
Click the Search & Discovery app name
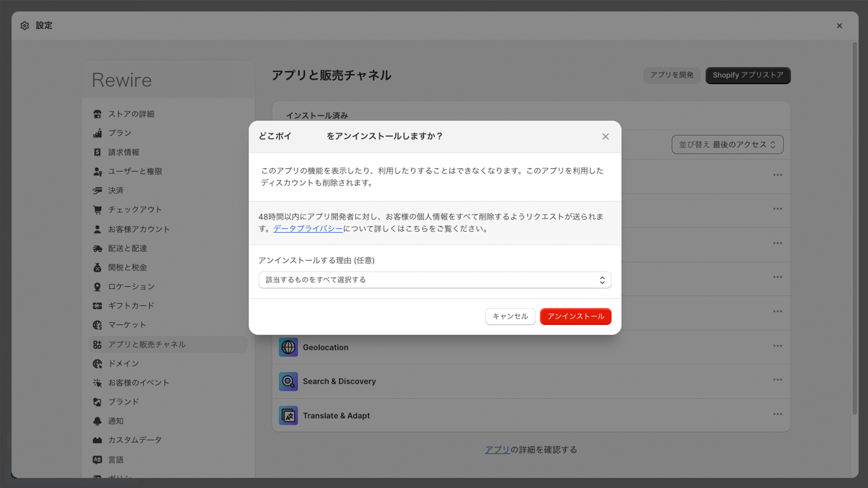click(339, 381)
